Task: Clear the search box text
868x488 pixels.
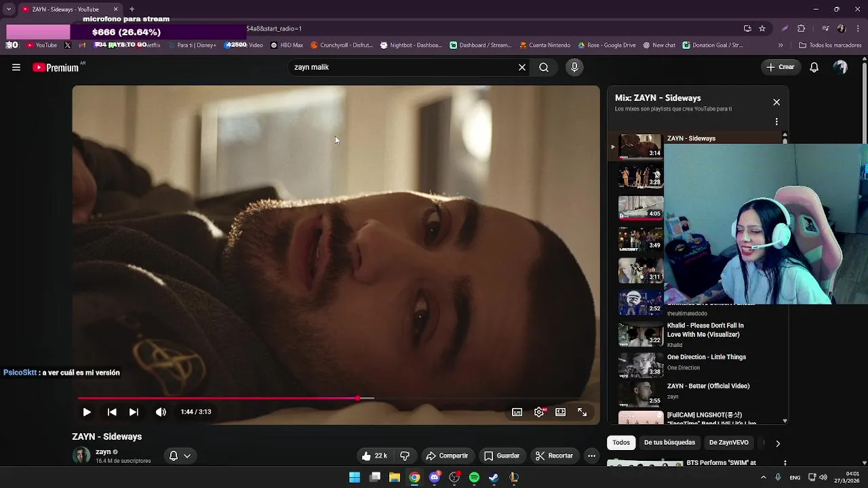Action: (522, 67)
